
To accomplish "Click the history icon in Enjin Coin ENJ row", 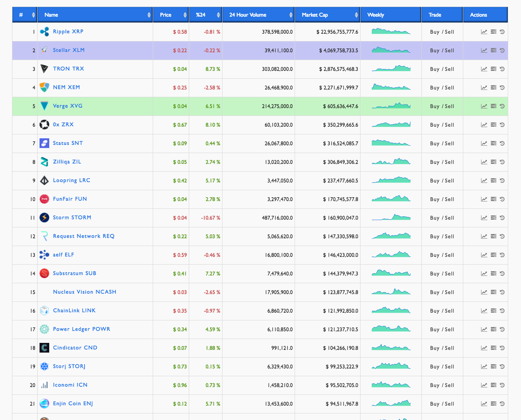I will (x=502, y=404).
